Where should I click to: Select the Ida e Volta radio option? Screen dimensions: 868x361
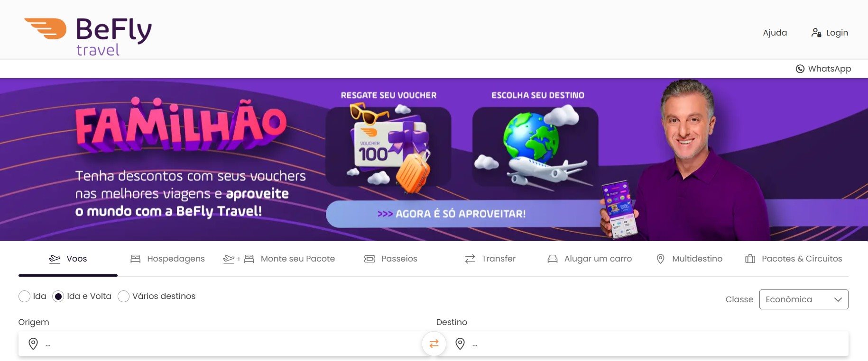click(x=58, y=296)
